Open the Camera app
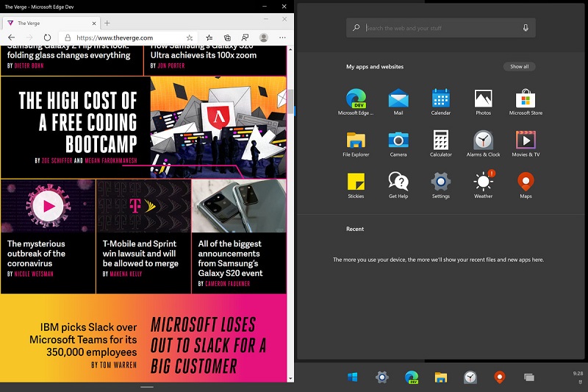588x392 pixels. (398, 143)
